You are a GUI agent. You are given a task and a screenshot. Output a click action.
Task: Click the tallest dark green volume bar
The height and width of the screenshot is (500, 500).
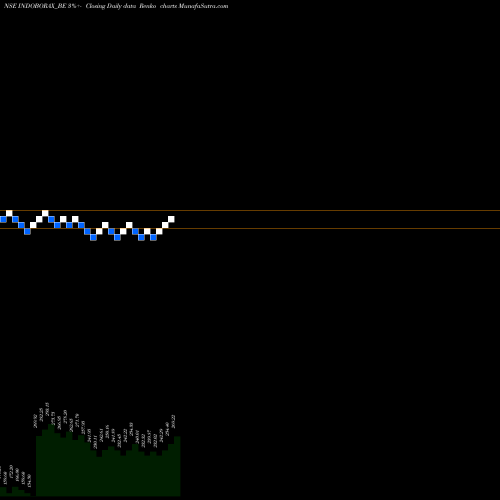click(x=51, y=460)
